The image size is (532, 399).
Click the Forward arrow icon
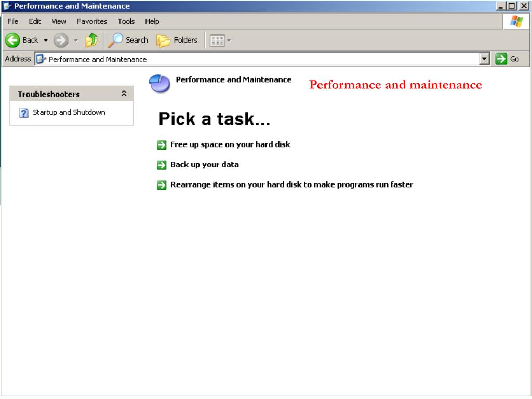pyautogui.click(x=61, y=41)
